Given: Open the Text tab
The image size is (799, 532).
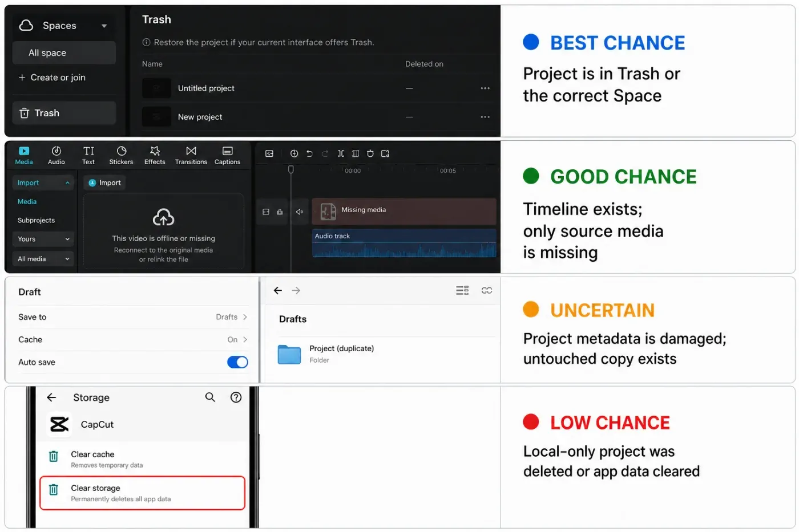Looking at the screenshot, I should point(88,155).
